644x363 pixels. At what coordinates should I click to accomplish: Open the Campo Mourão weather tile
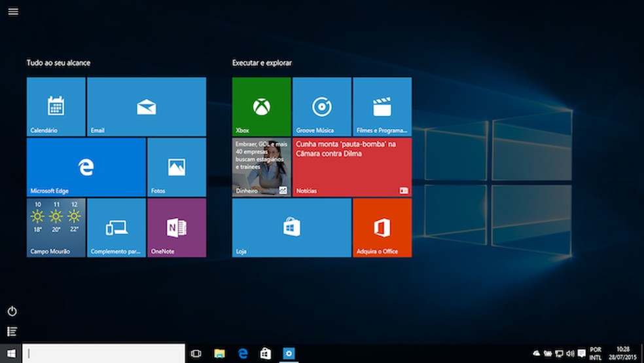[56, 227]
